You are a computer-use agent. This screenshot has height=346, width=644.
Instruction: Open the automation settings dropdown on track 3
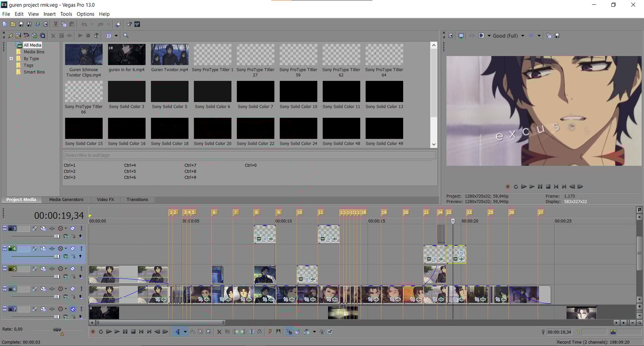(x=66, y=228)
